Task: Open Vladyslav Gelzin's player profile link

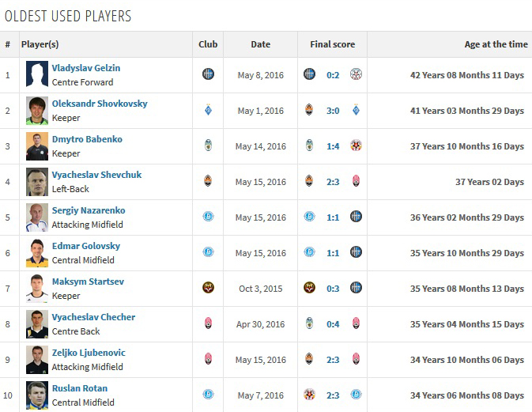Action: 86,68
